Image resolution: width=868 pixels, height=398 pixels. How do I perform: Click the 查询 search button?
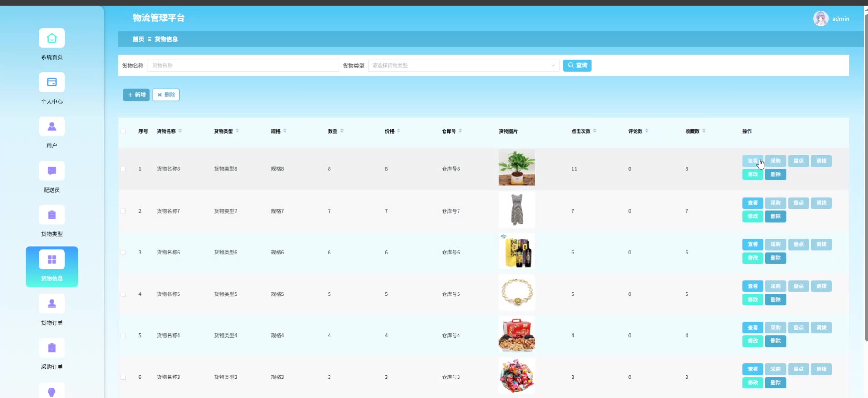577,65
